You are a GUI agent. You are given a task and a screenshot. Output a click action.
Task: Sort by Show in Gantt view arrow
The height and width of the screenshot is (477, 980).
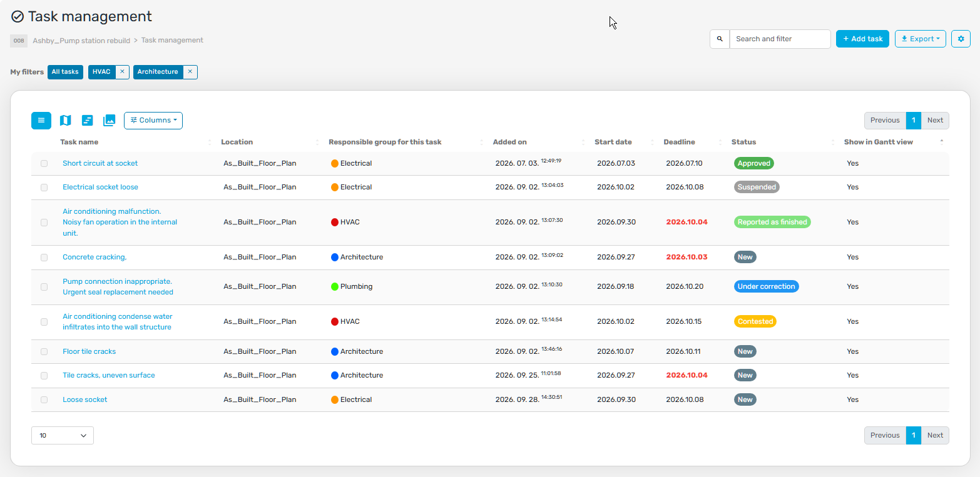click(942, 142)
